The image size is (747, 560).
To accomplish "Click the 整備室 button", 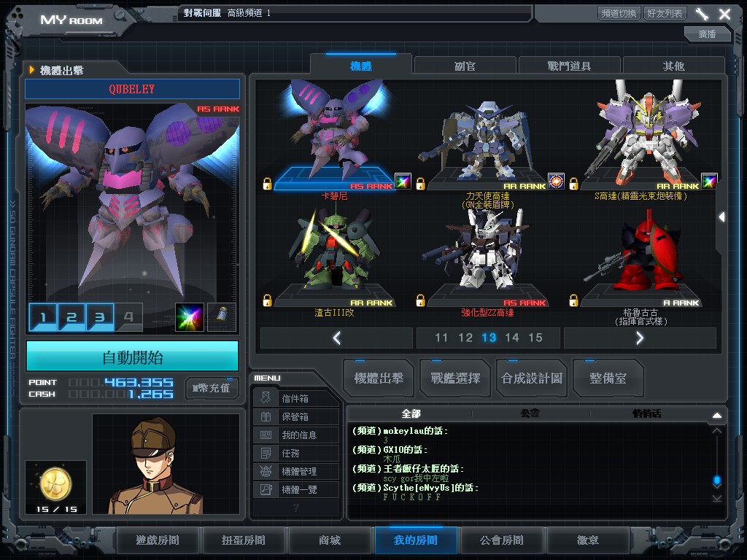I will pos(608,378).
